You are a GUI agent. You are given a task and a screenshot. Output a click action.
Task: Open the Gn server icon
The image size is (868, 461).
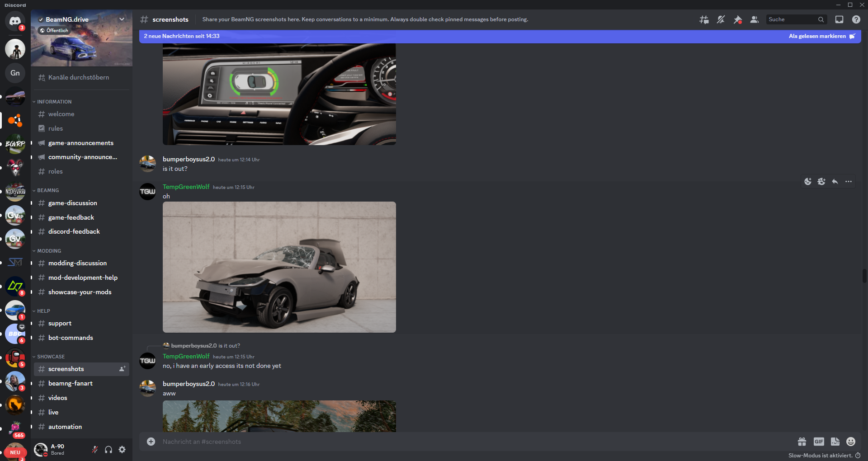pos(15,73)
